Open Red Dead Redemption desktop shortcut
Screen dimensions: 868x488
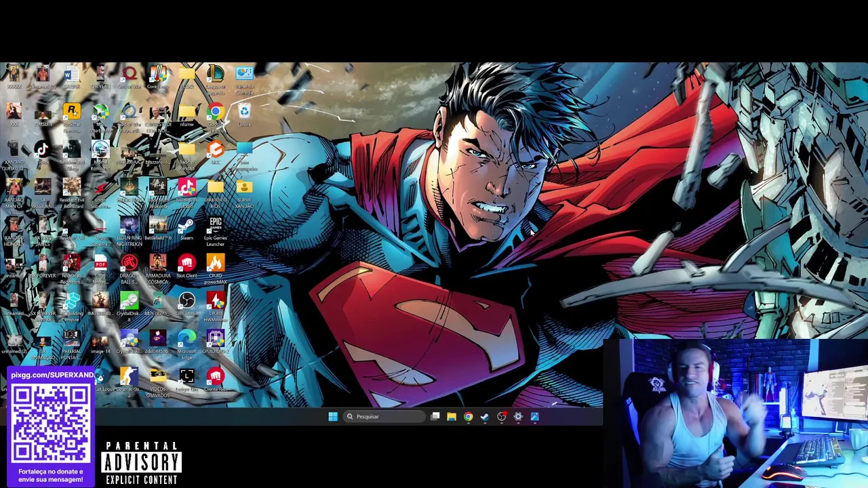coord(71,270)
